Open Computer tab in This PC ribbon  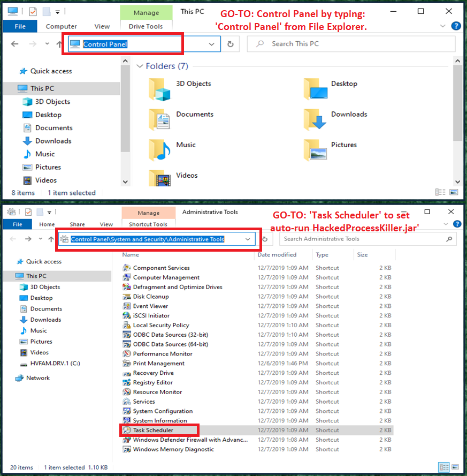coord(62,26)
